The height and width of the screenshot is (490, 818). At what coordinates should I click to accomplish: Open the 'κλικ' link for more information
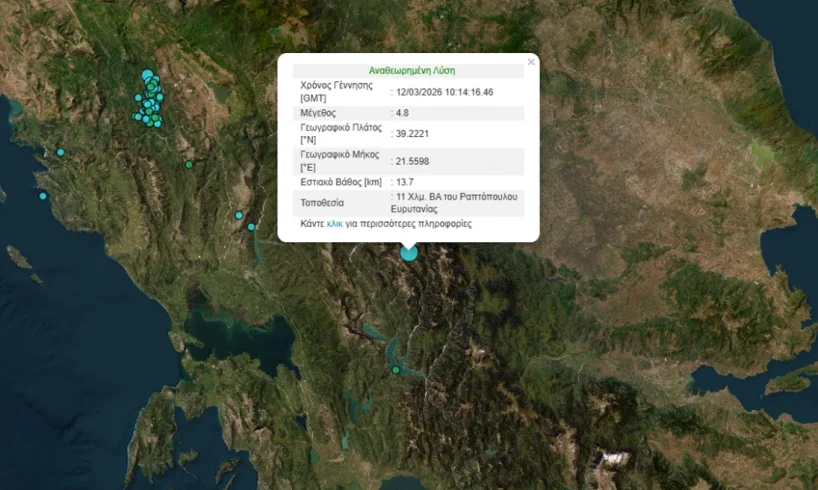(335, 225)
